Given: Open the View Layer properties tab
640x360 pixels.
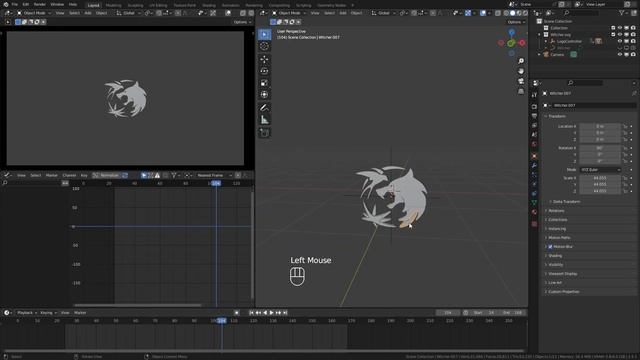Looking at the screenshot, I should (534, 125).
